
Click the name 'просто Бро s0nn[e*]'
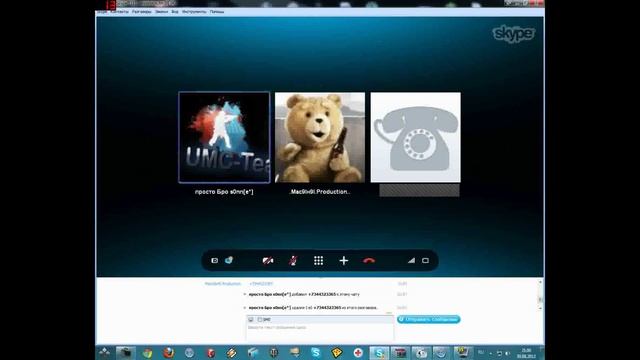(x=224, y=192)
